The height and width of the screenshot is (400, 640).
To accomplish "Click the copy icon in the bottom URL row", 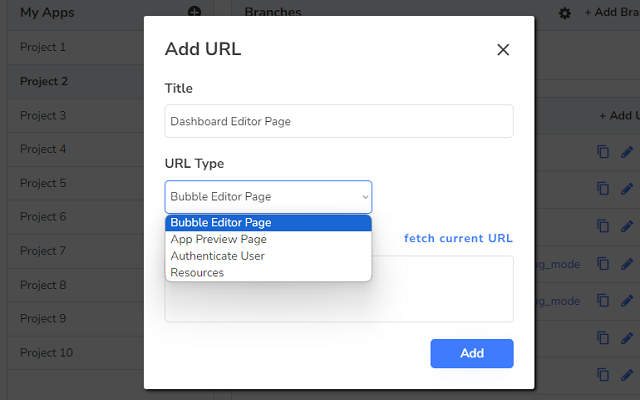I will pyautogui.click(x=603, y=375).
